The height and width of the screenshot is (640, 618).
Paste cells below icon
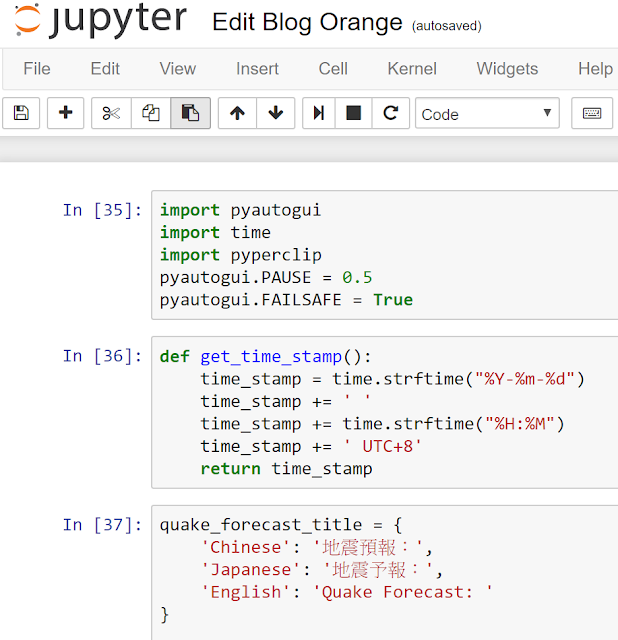point(190,113)
